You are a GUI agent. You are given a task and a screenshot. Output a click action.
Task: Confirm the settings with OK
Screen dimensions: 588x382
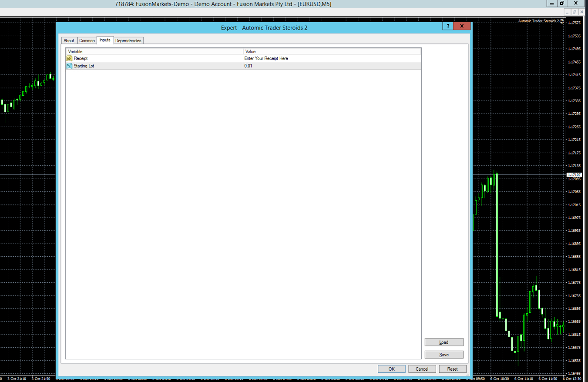[391, 369]
